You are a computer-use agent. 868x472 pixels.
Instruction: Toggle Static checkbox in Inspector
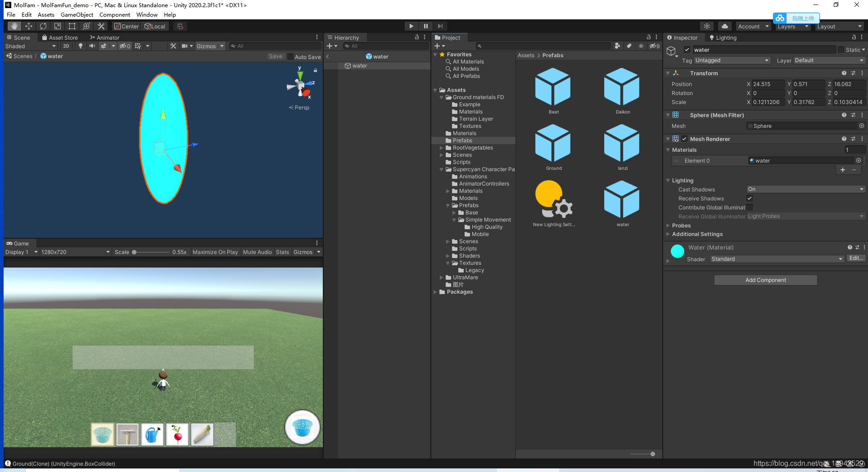pyautogui.click(x=841, y=50)
